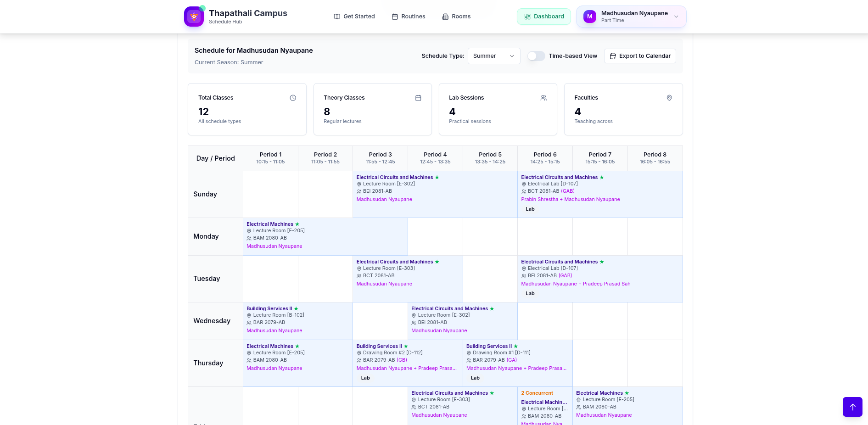Click the calendar icon on Theory Classes card
The image size is (868, 425).
tap(418, 98)
